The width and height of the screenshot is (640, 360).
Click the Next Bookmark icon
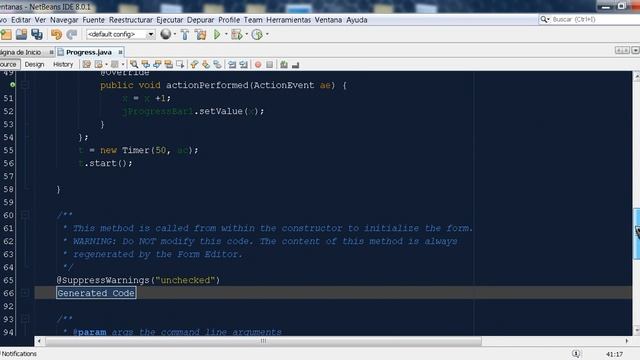point(206,64)
